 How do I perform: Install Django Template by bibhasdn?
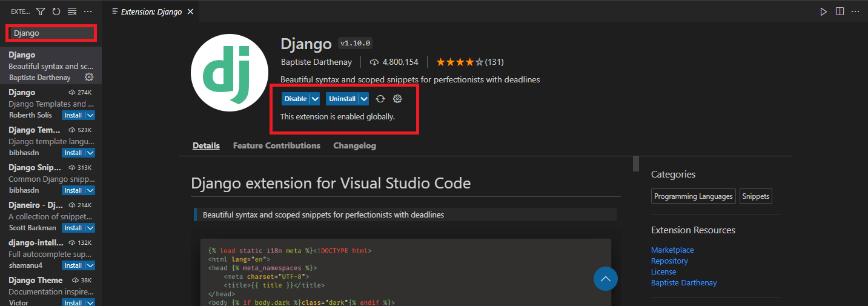pyautogui.click(x=73, y=153)
